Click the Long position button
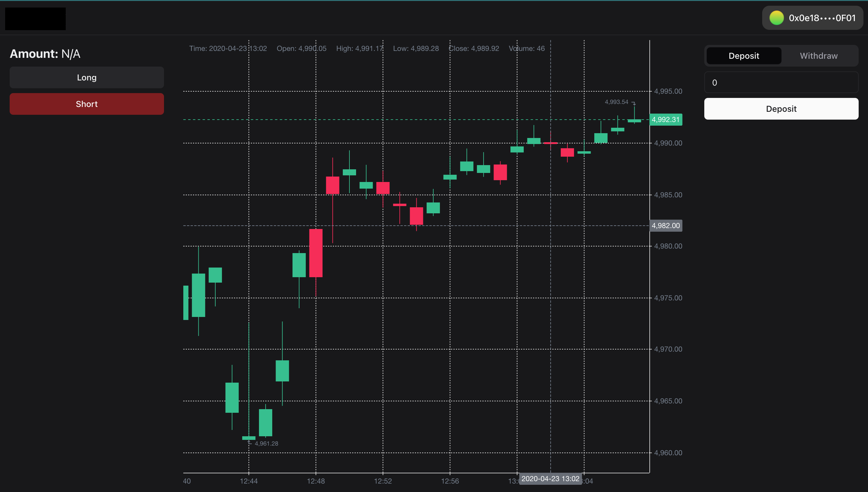The width and height of the screenshot is (868, 492). tap(87, 77)
